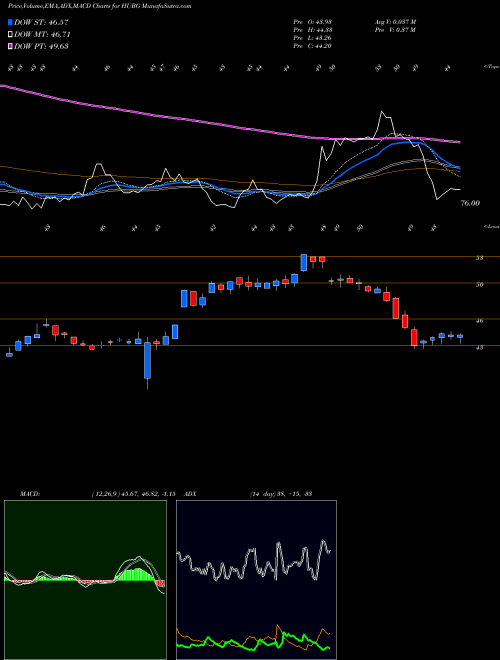Click the 'Pre O: 43.93' open value
Screen dimensions: 500x660
[x=313, y=21]
